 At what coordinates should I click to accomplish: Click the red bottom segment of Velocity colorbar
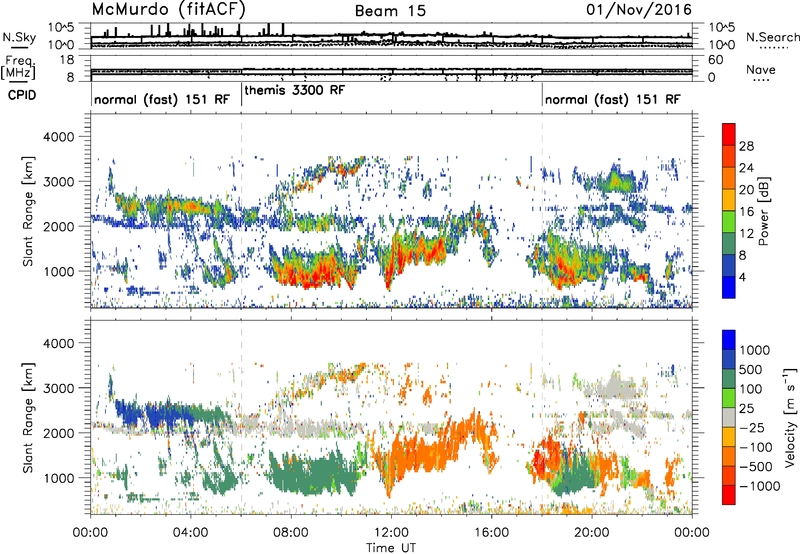(729, 495)
